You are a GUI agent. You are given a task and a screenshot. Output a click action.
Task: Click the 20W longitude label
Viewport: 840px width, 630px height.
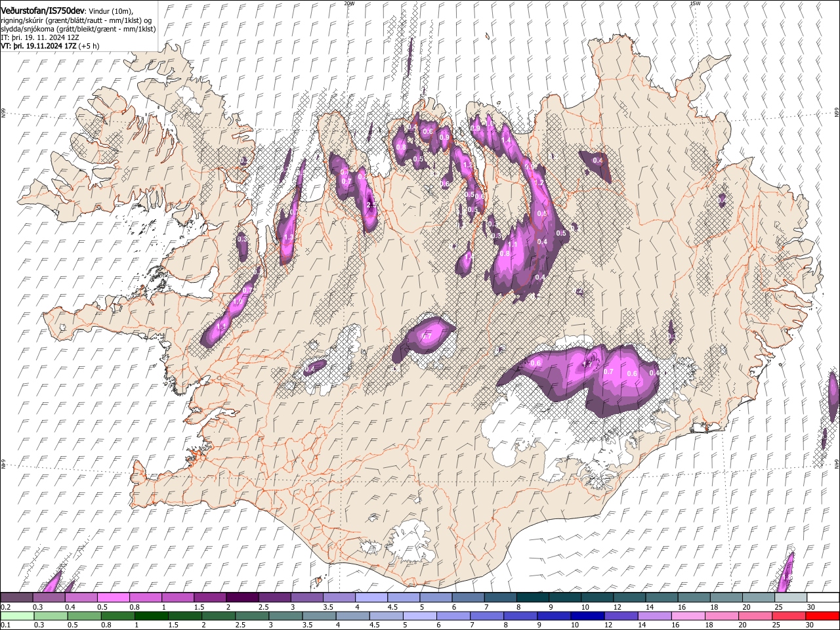pyautogui.click(x=348, y=3)
